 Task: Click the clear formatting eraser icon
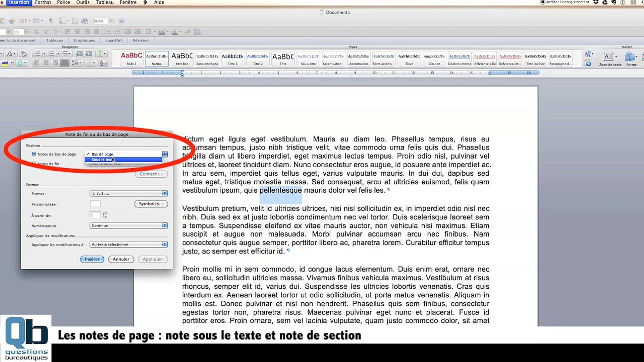(x=187, y=32)
